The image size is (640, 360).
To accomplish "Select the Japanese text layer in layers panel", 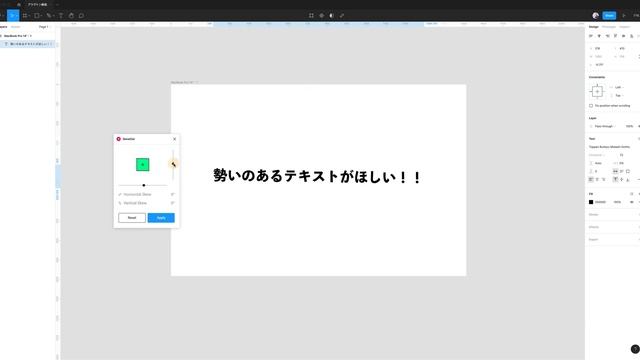I will pyautogui.click(x=27, y=44).
